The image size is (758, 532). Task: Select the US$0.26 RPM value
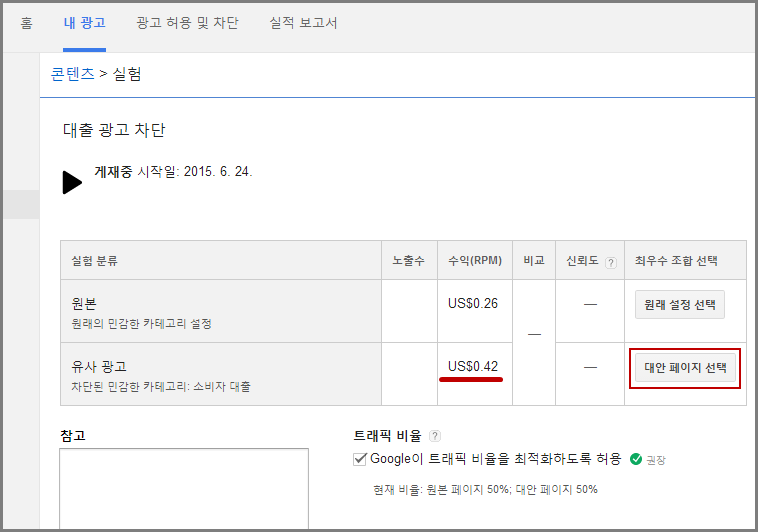473,304
